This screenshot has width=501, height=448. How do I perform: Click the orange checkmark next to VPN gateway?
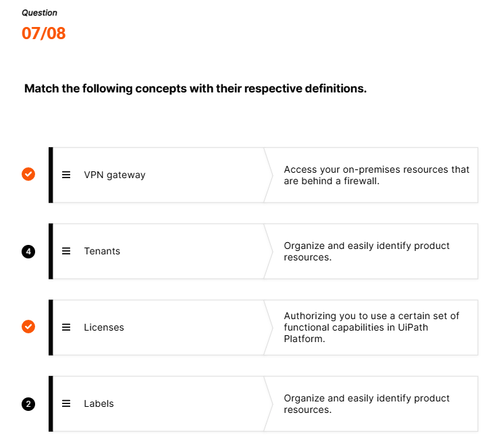click(x=28, y=174)
